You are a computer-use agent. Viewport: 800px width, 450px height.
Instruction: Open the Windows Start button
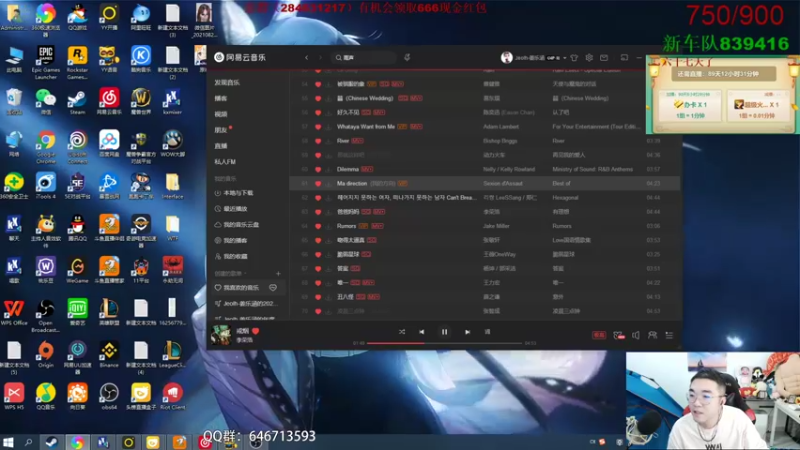point(8,442)
